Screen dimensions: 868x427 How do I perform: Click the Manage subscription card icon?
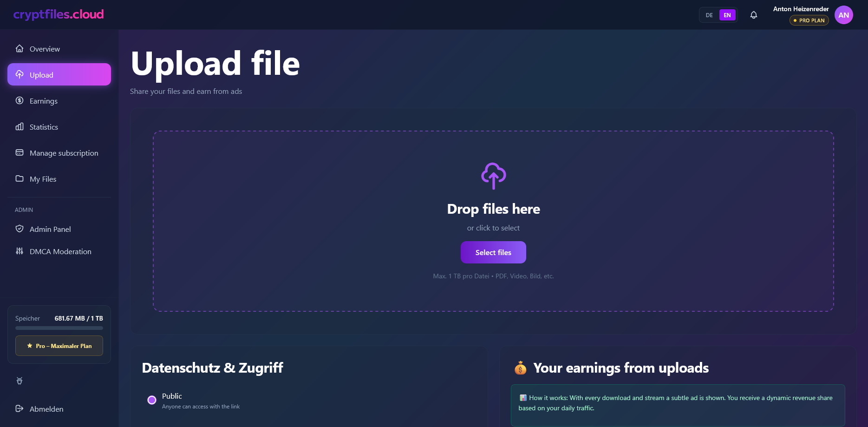[x=20, y=152]
